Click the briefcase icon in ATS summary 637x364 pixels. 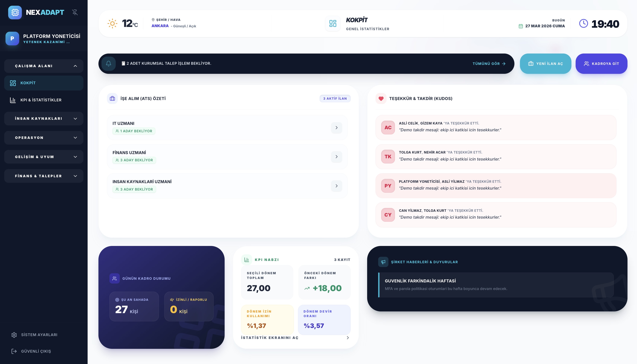pos(112,98)
